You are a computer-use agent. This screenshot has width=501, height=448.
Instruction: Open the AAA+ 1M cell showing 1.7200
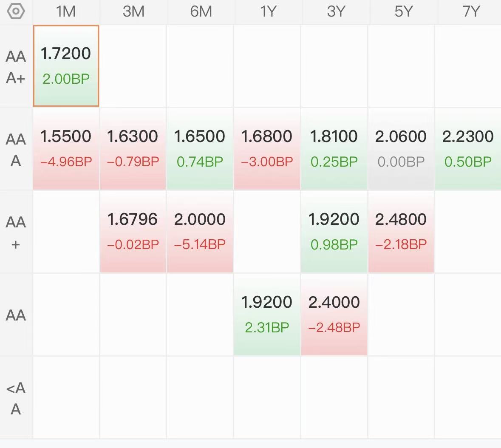66,66
